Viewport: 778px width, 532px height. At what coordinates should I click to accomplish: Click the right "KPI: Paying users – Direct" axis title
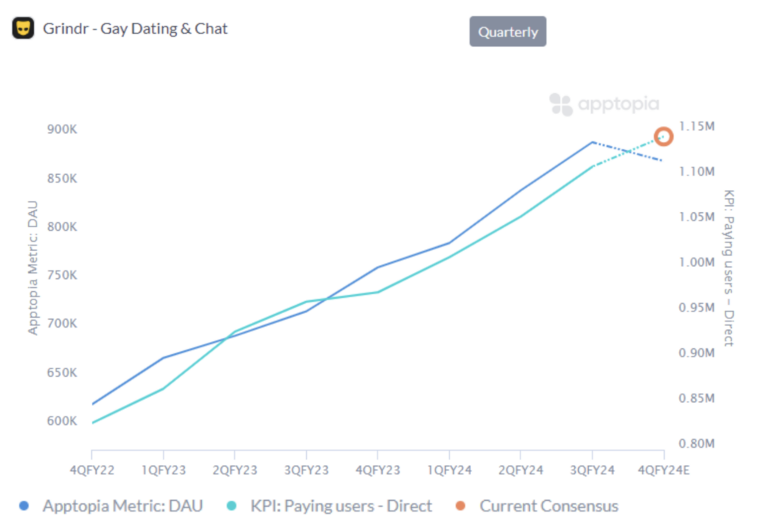click(x=728, y=268)
